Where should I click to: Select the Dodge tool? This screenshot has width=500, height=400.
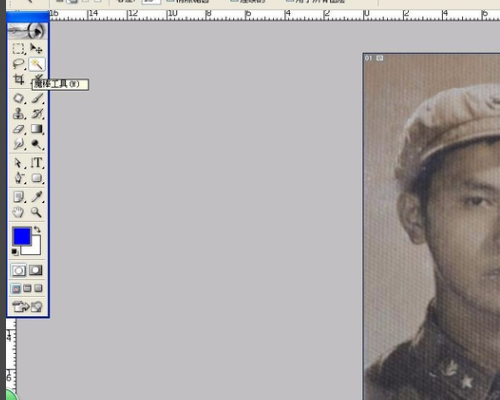(37, 144)
